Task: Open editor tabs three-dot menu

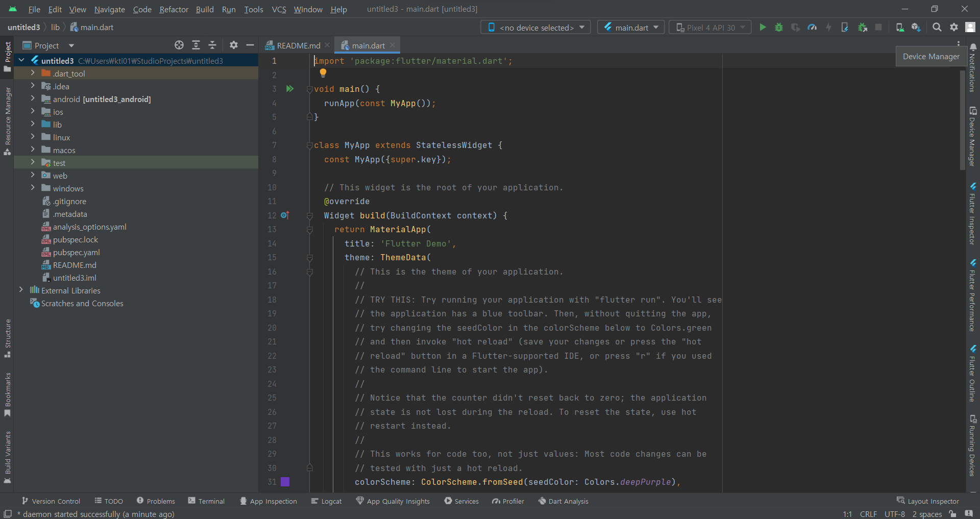Action: pyautogui.click(x=958, y=43)
